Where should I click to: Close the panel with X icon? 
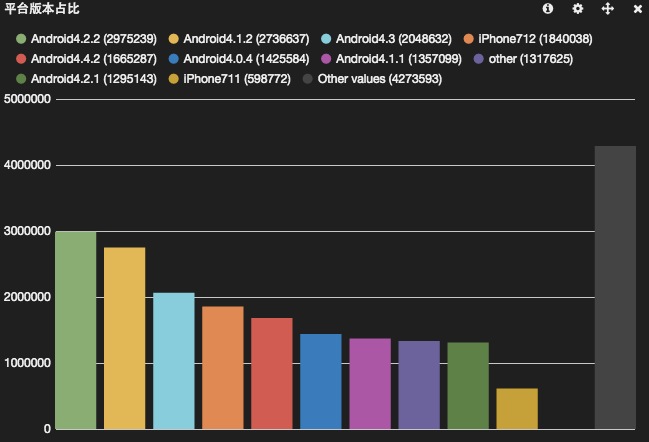(638, 9)
